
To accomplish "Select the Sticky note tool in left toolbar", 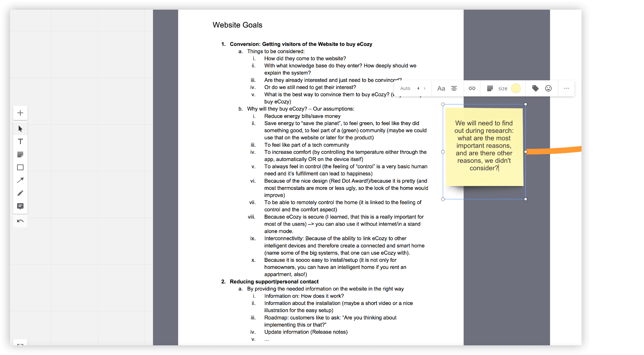I will click(x=20, y=154).
